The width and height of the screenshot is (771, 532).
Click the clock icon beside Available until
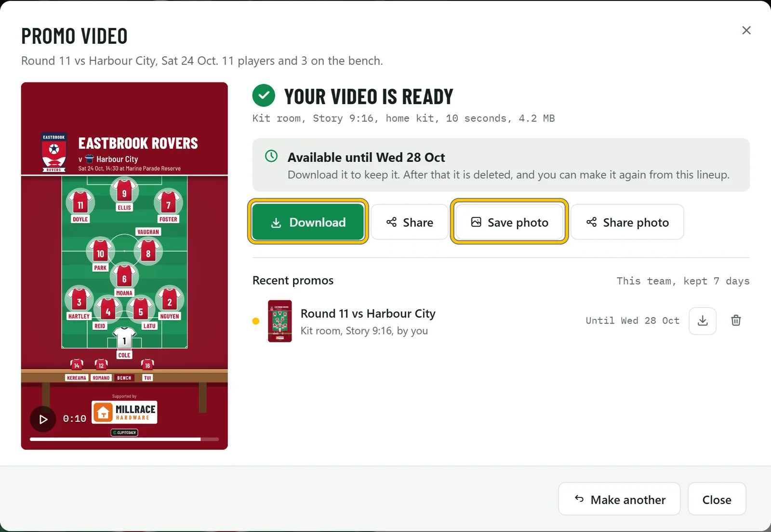[x=271, y=156]
